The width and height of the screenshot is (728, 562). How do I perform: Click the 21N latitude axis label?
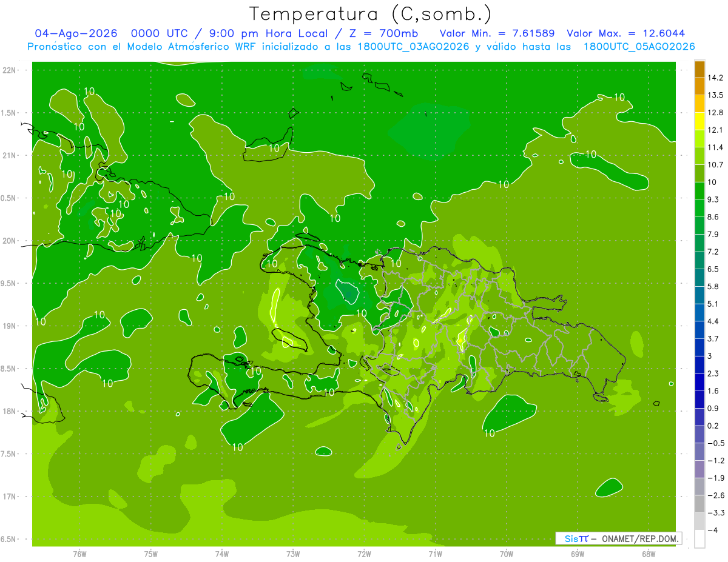pyautogui.click(x=9, y=155)
